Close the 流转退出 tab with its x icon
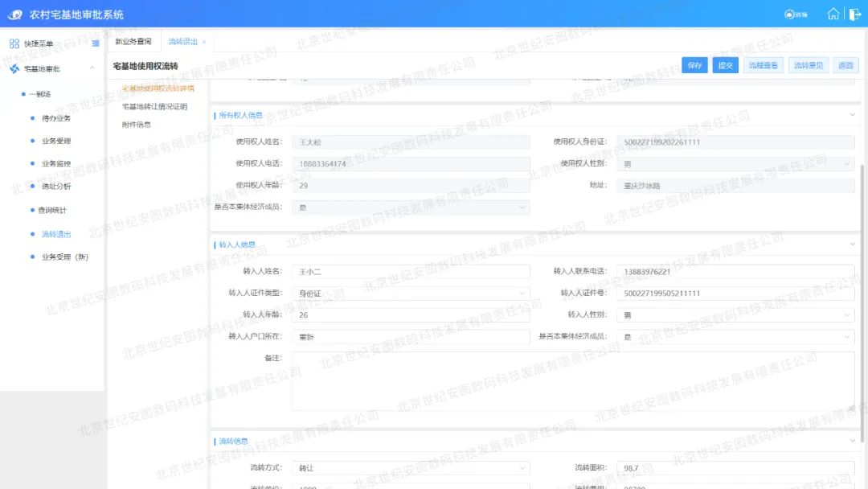 pos(204,42)
